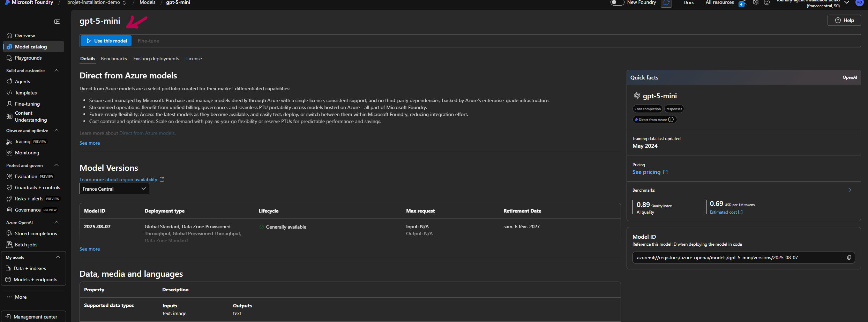Copy the Model ID to clipboard
The width and height of the screenshot is (868, 322).
pyautogui.click(x=849, y=258)
